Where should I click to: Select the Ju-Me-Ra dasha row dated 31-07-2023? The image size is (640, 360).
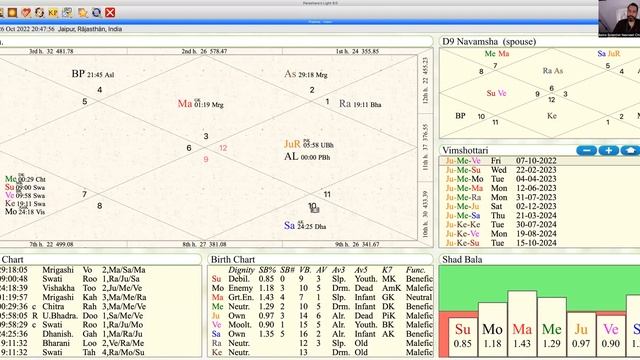tap(540, 197)
